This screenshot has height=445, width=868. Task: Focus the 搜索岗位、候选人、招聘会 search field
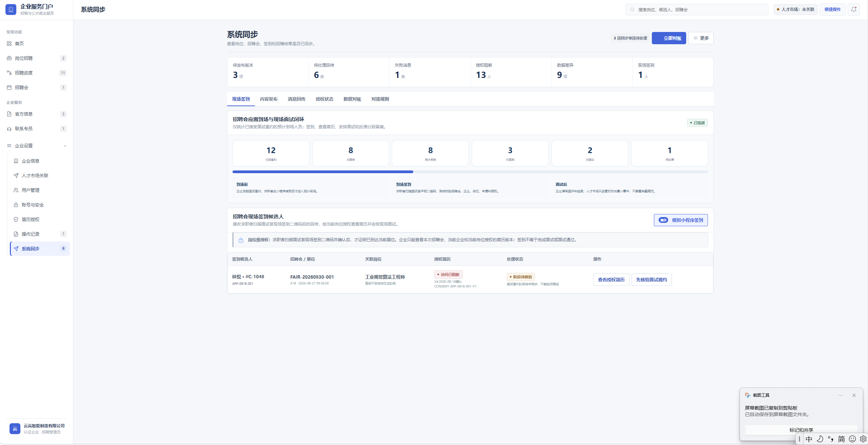point(697,10)
